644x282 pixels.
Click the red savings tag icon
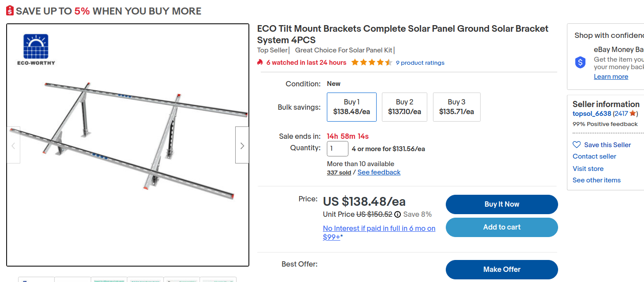10,11
